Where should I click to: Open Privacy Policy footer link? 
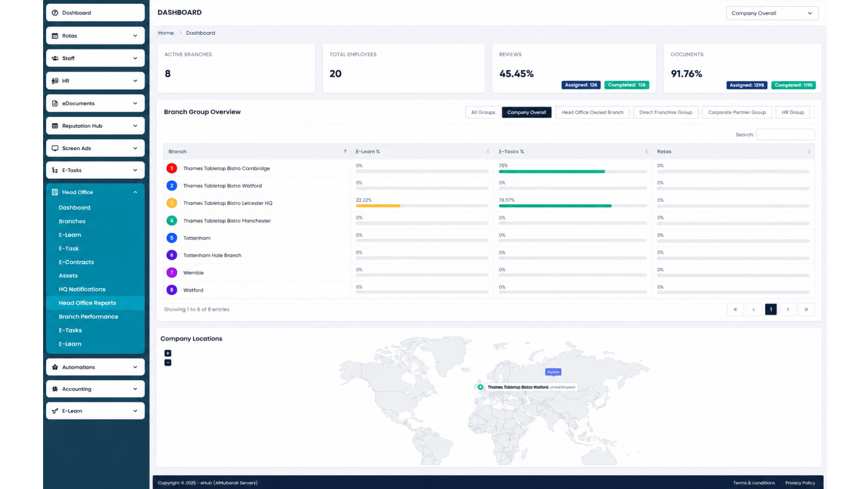(x=800, y=483)
